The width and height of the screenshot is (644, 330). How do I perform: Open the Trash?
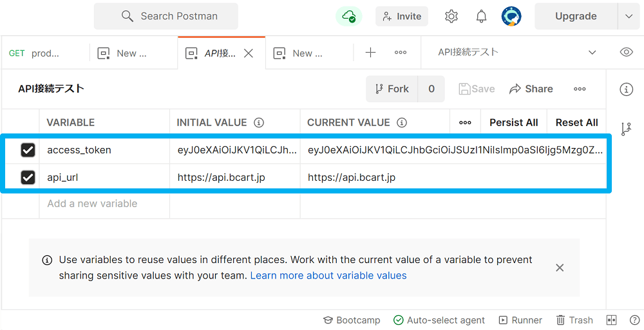pyautogui.click(x=574, y=320)
